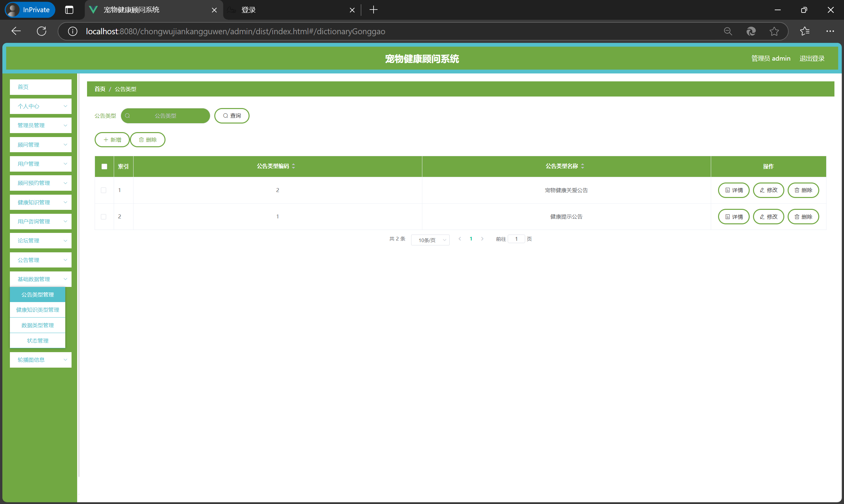844x504 pixels.
Task: Sort by 公告类型编码 column arrows
Action: coord(293,166)
